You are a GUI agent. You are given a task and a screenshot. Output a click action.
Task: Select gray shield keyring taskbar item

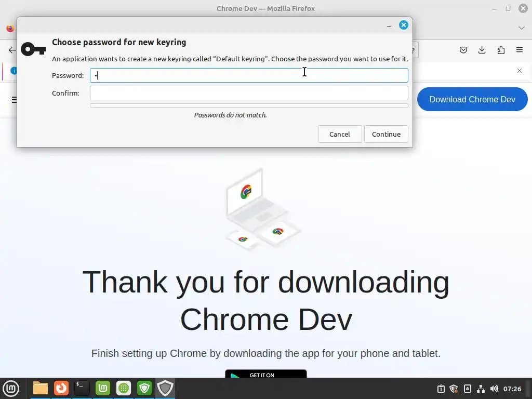tap(165, 389)
